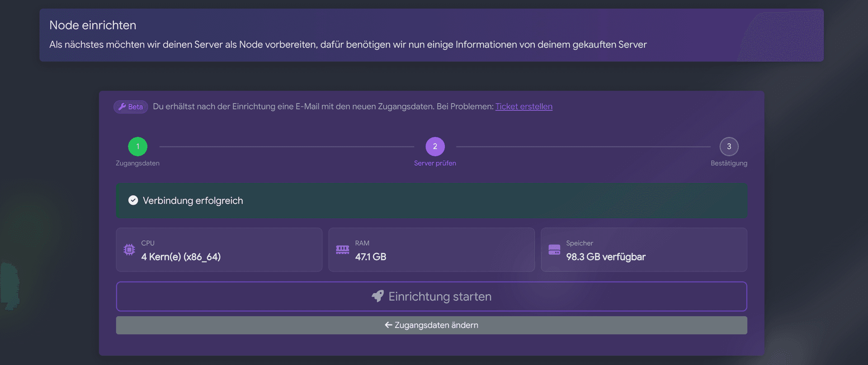868x365 pixels.
Task: Click the rocket icon in Einrichtung starten
Action: click(x=377, y=296)
